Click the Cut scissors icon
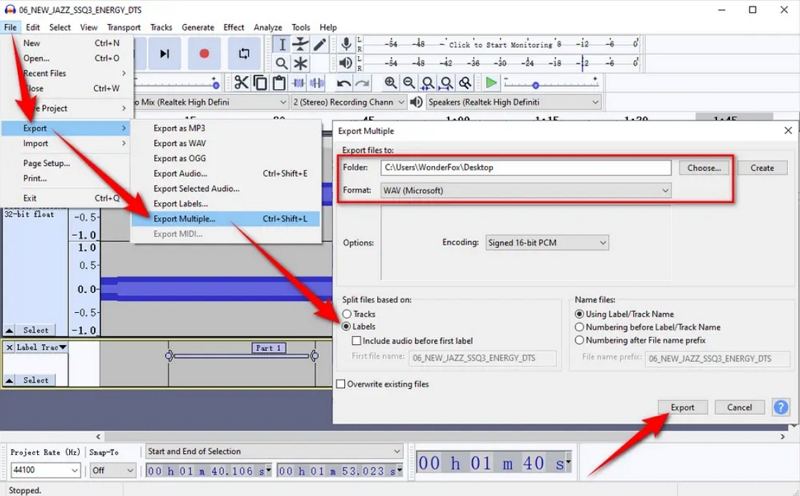This screenshot has height=496, width=800. [x=241, y=83]
